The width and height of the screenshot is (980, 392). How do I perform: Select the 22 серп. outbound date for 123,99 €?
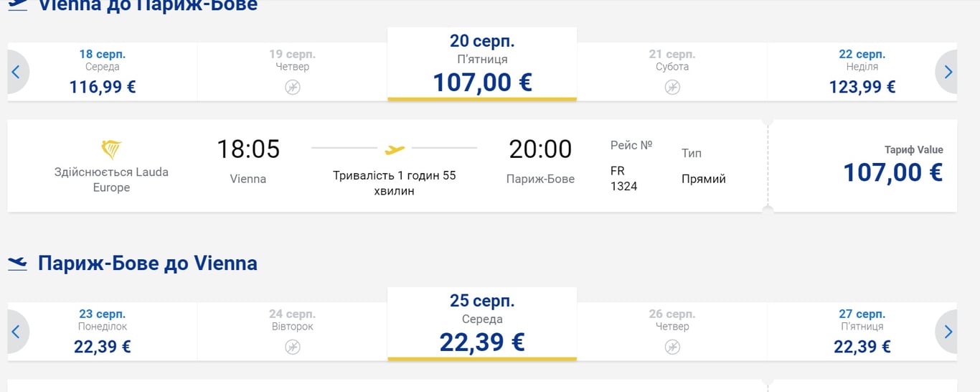[x=862, y=72]
